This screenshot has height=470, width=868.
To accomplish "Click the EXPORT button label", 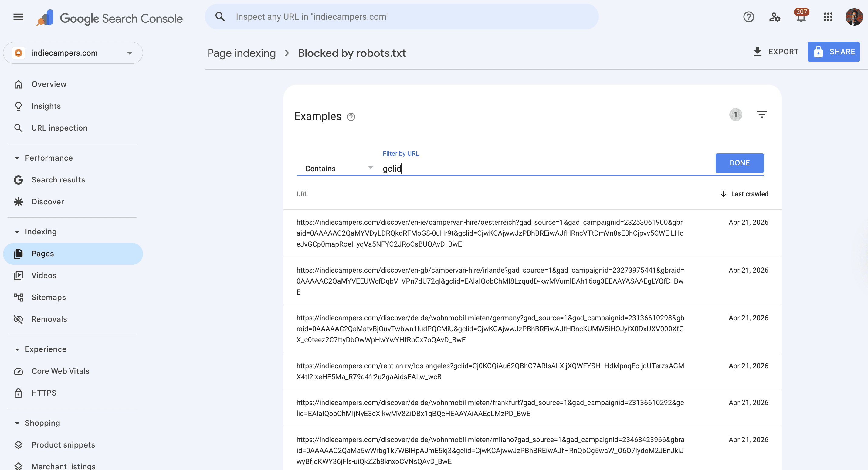I will click(x=783, y=52).
